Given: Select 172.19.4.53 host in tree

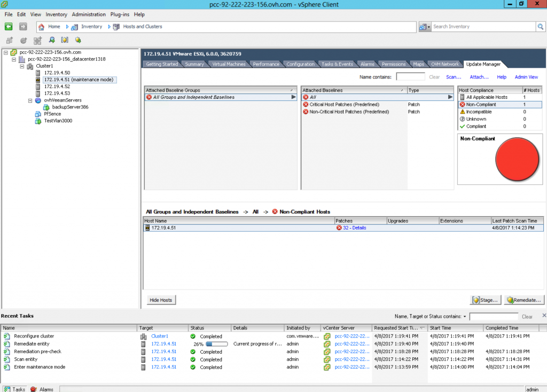Looking at the screenshot, I should (x=57, y=93).
